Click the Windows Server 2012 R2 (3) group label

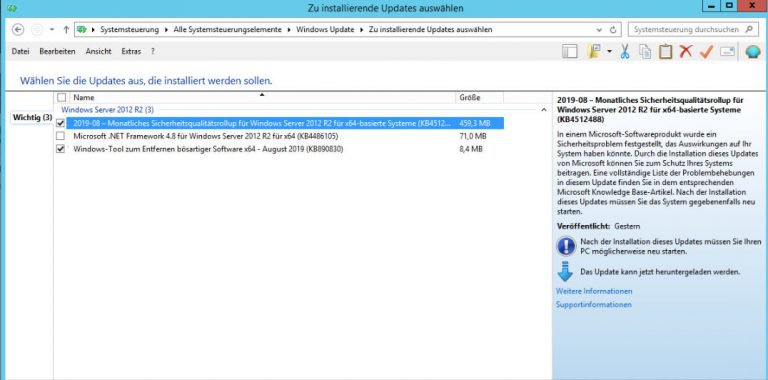(x=107, y=110)
